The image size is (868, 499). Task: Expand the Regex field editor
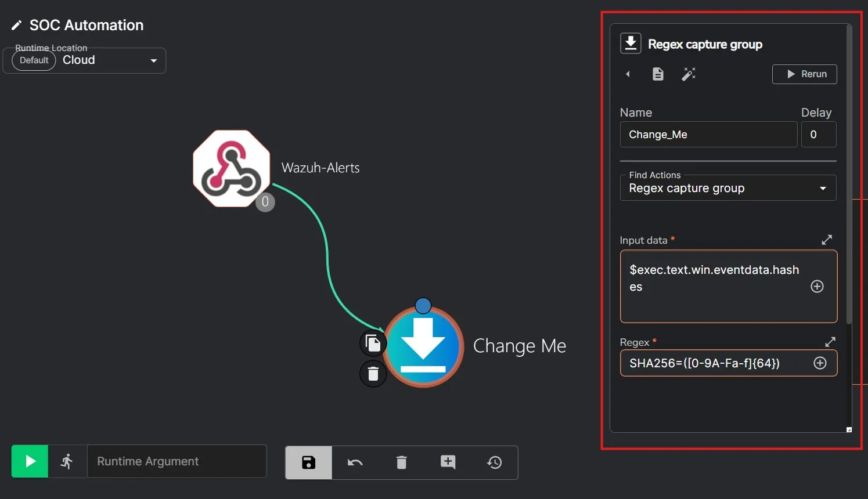click(x=830, y=342)
